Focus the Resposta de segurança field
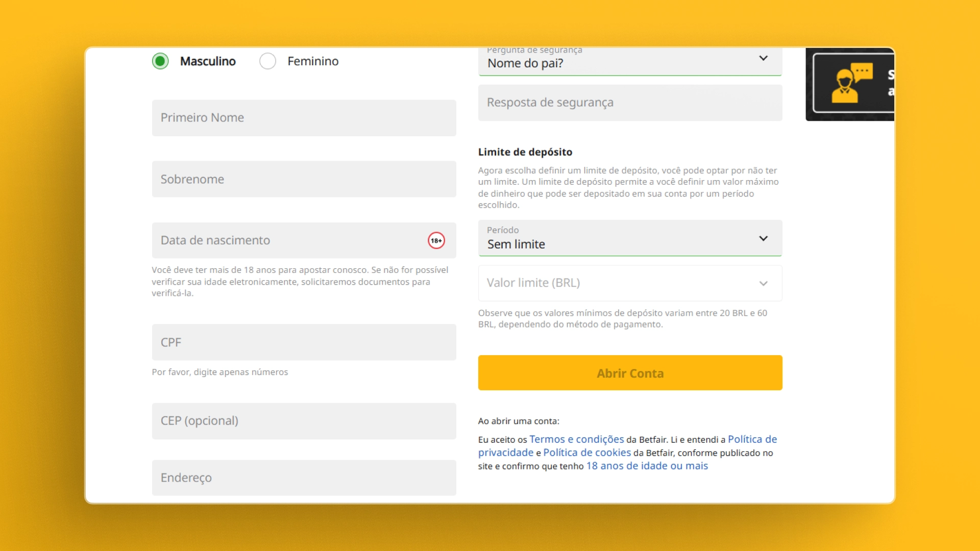 pyautogui.click(x=629, y=103)
